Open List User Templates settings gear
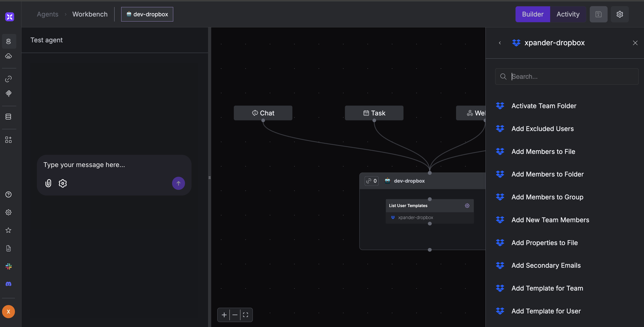This screenshot has height=327, width=644. pyautogui.click(x=467, y=206)
